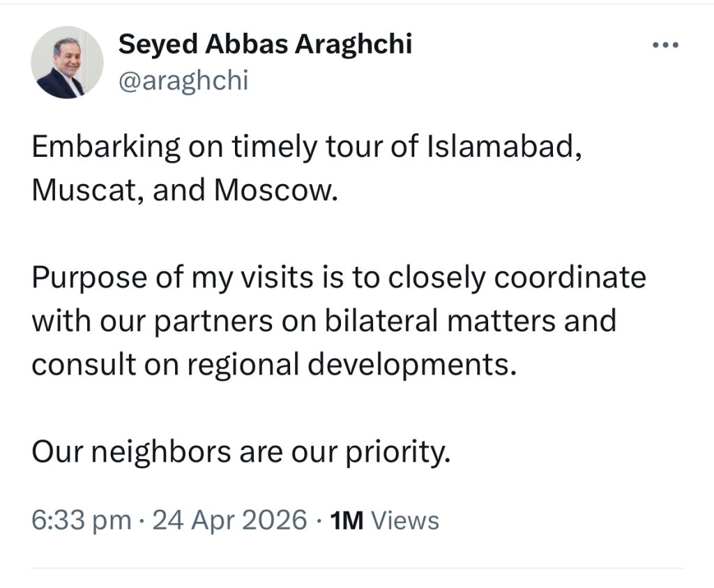Click Araghchi's profile avatar photo

[67, 63]
